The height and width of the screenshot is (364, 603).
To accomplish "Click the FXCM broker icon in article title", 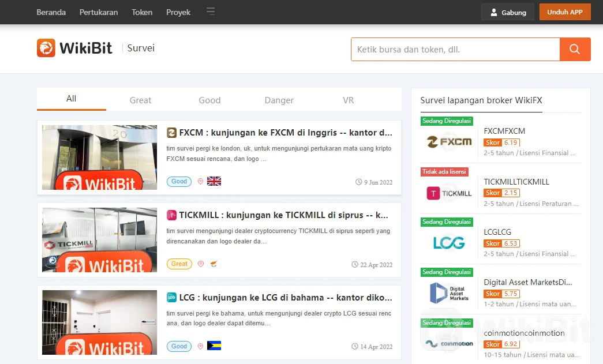I will (x=171, y=133).
